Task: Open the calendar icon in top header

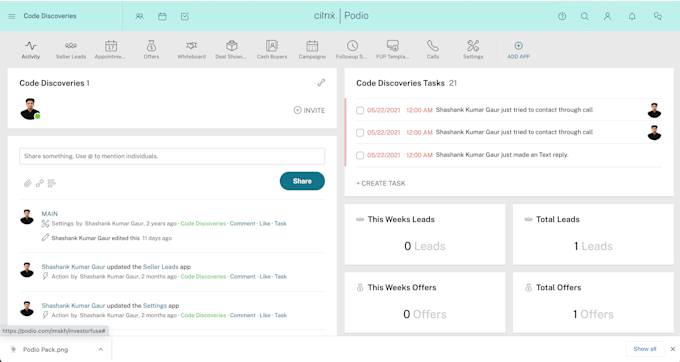Action: point(162,16)
